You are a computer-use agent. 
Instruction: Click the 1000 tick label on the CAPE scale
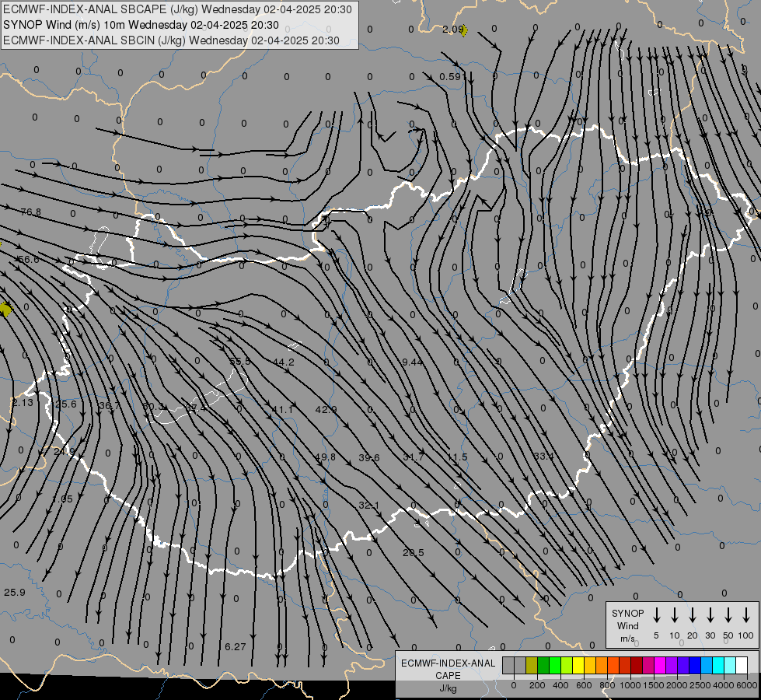pyautogui.click(x=630, y=685)
